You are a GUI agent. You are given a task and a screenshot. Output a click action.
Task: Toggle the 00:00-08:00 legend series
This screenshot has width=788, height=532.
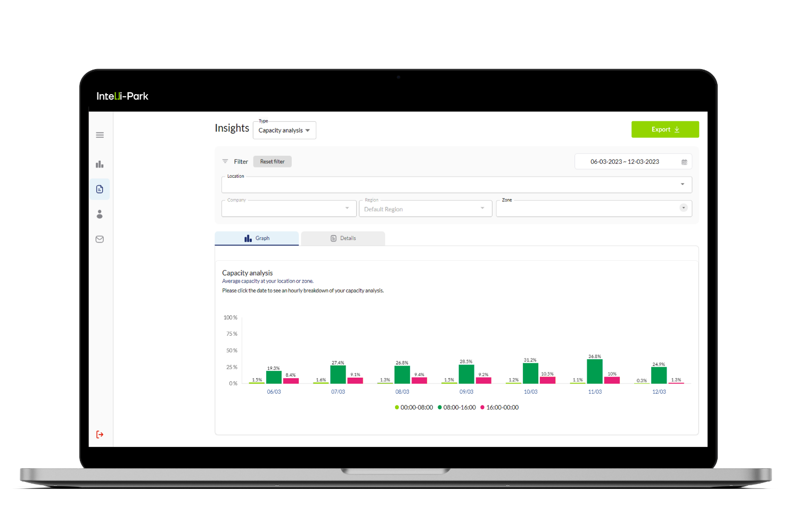[414, 408]
